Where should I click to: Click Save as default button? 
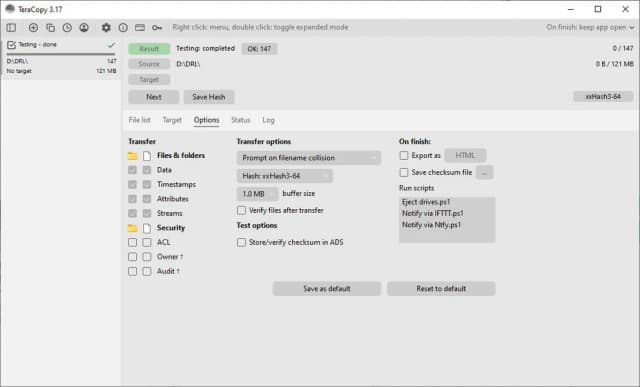(x=327, y=289)
